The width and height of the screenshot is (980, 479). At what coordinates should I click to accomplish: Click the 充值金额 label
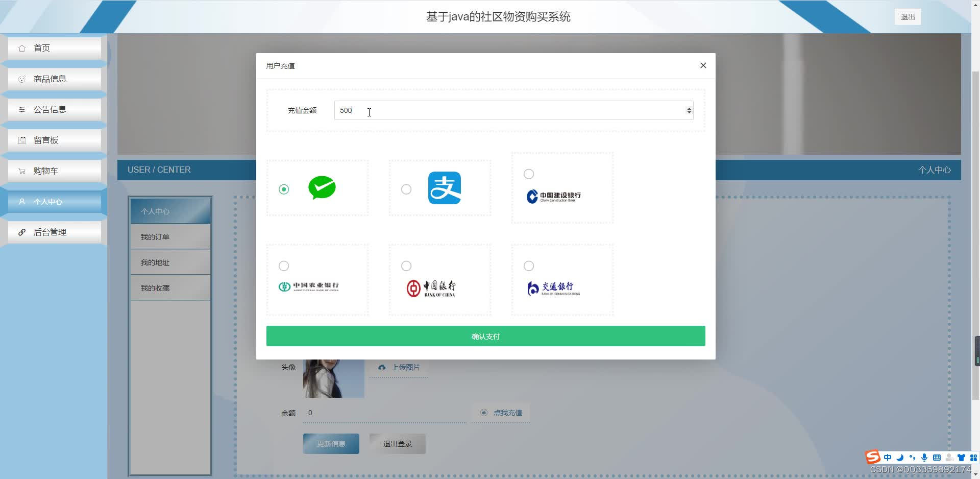click(x=302, y=110)
